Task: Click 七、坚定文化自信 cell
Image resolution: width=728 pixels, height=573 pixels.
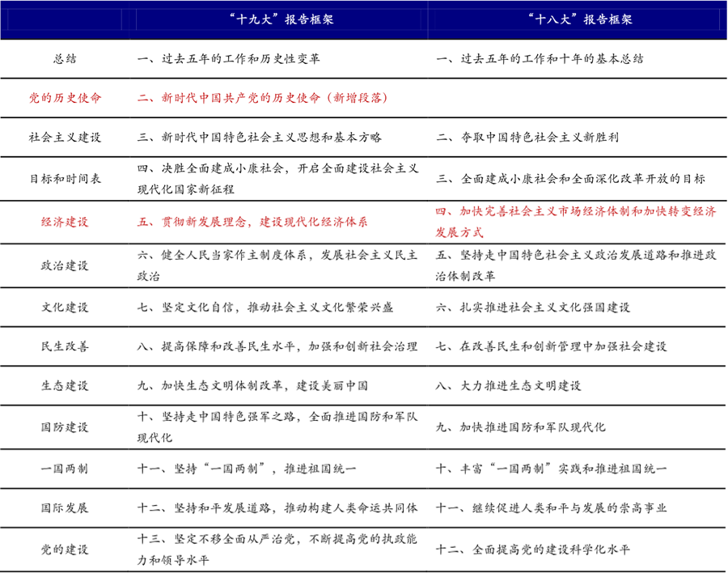Action: [x=265, y=308]
